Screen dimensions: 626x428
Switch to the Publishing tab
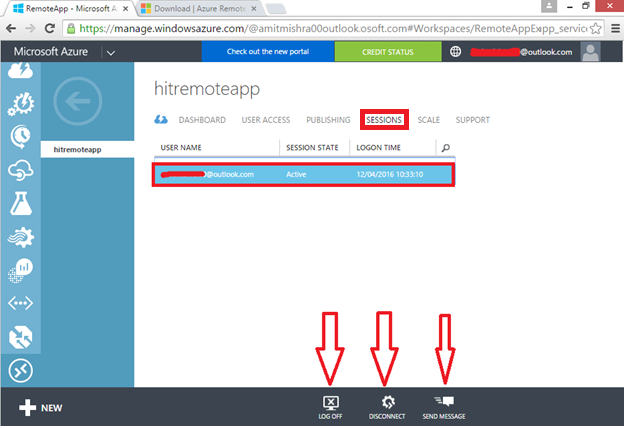(x=328, y=120)
